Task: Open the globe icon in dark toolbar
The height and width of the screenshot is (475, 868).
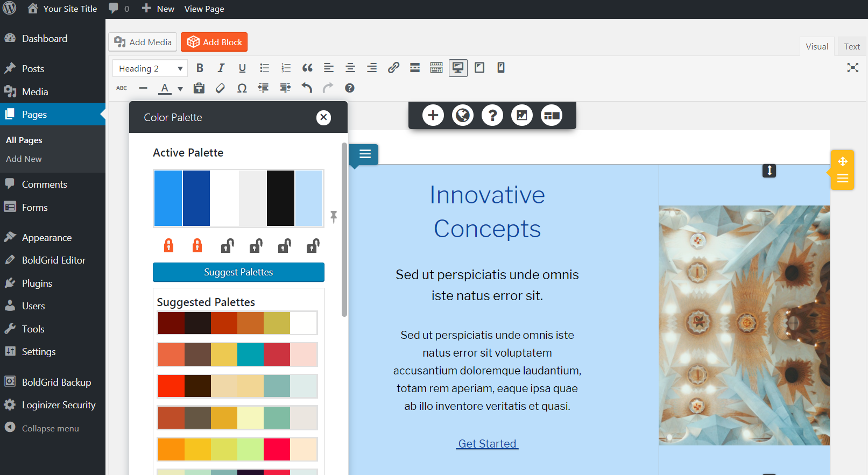Action: click(463, 115)
